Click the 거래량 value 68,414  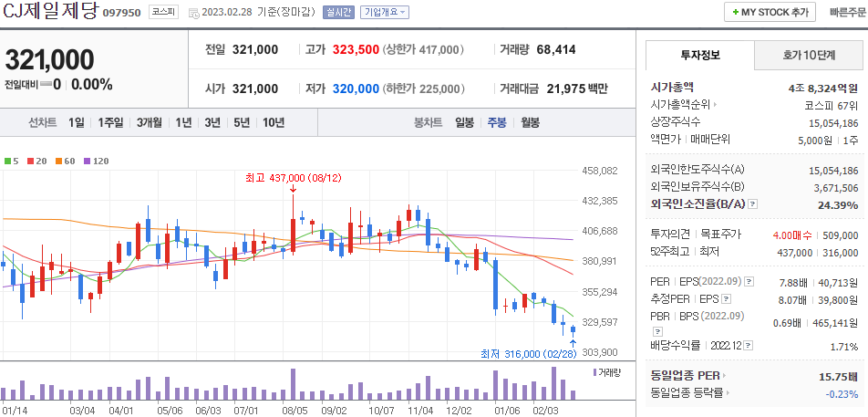pos(556,50)
